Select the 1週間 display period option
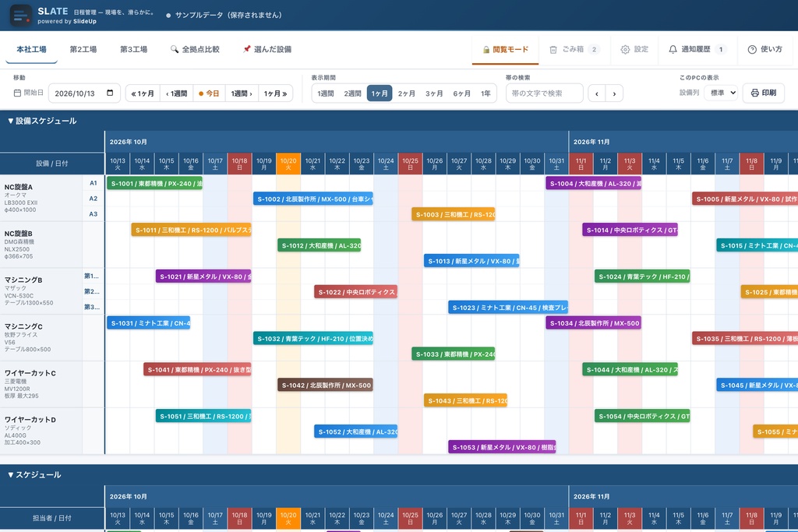Image resolution: width=798 pixels, height=532 pixels. pos(325,93)
